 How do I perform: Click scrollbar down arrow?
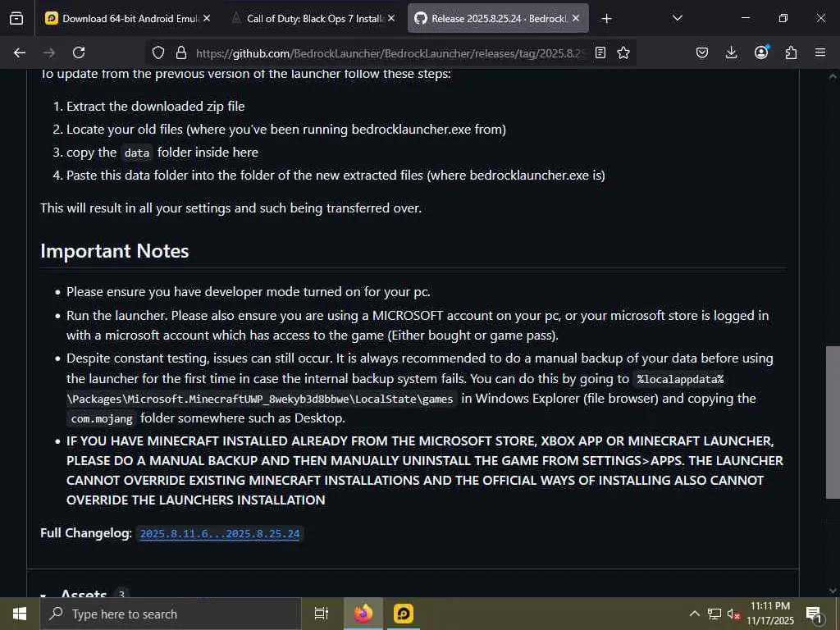(833, 591)
